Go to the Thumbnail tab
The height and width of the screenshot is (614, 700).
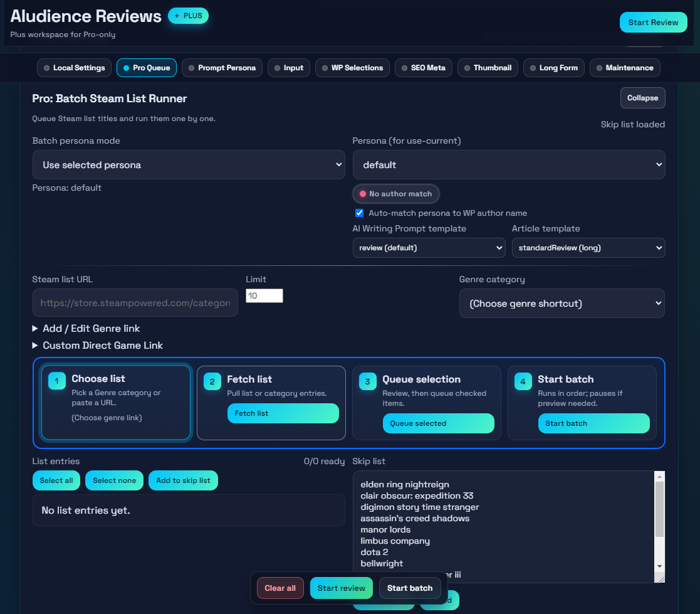pos(488,68)
